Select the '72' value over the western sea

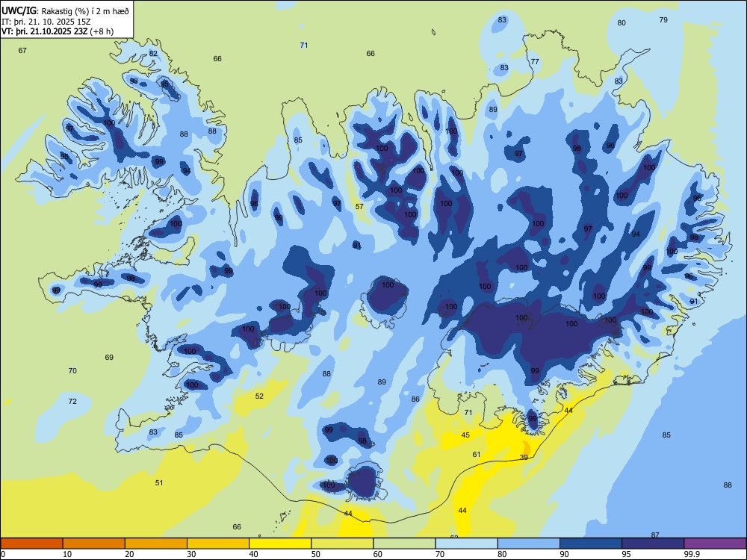click(x=72, y=402)
